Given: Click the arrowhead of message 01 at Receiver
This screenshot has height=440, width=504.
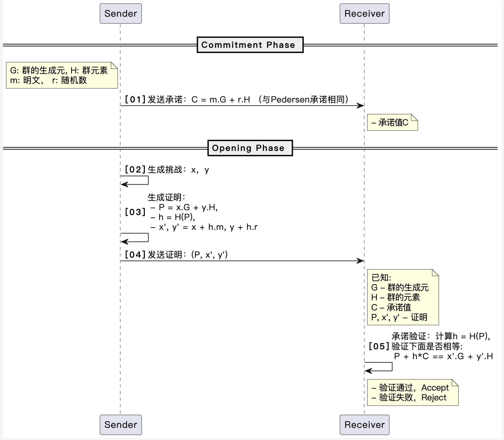Looking at the screenshot, I should click(x=360, y=105).
